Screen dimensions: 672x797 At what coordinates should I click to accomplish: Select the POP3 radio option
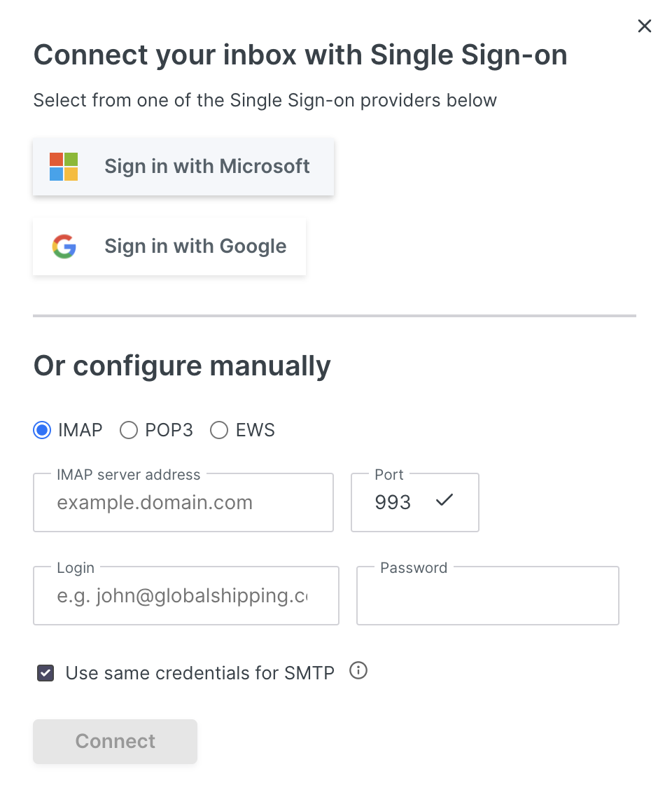pos(129,430)
